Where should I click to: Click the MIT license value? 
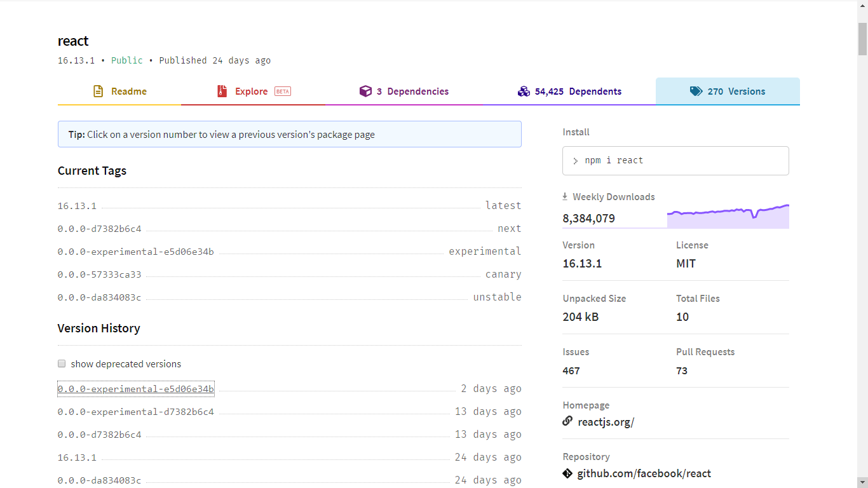coord(686,264)
